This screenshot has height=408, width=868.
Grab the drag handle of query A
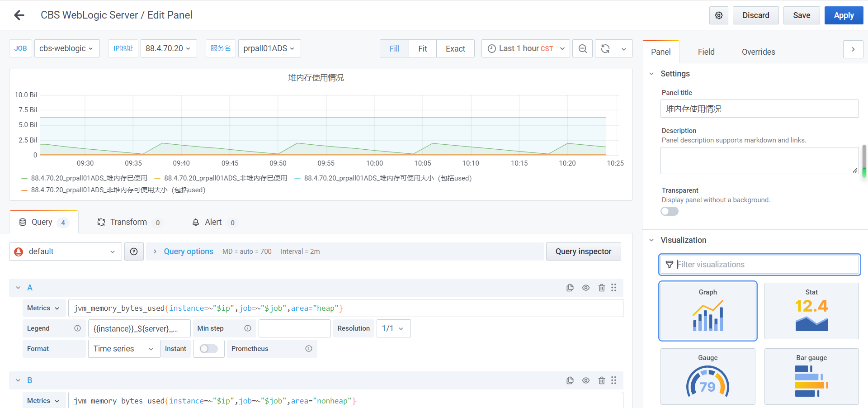(x=614, y=288)
